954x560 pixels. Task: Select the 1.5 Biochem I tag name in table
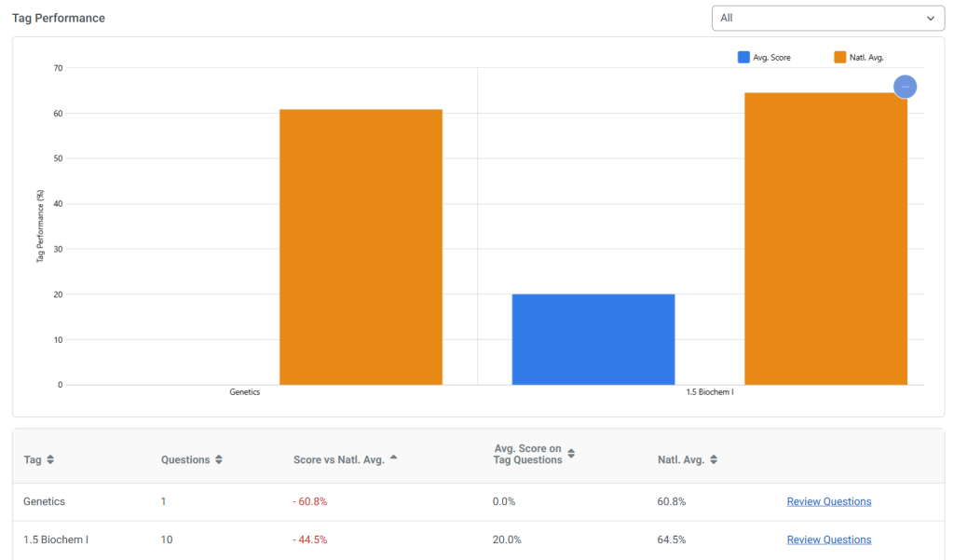pyautogui.click(x=56, y=540)
